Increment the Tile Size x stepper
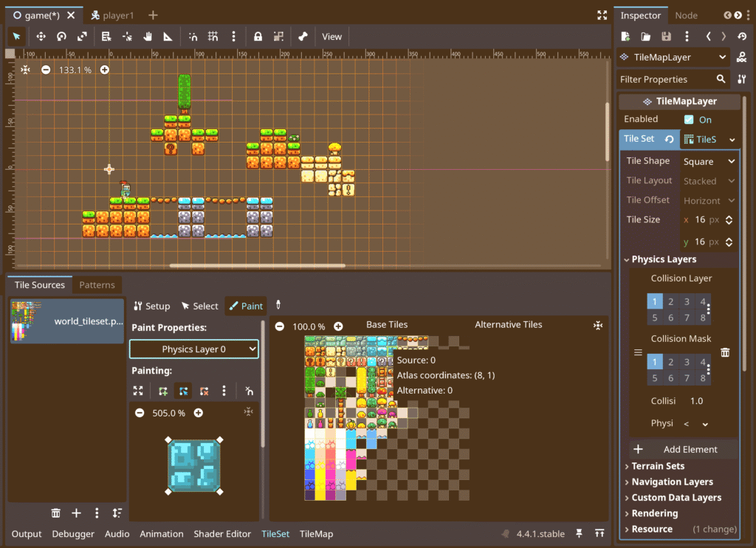This screenshot has height=548, width=756. (729, 217)
